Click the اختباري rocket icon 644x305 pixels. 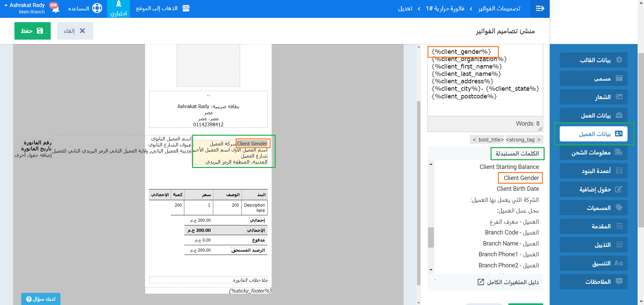pyautogui.click(x=119, y=4)
